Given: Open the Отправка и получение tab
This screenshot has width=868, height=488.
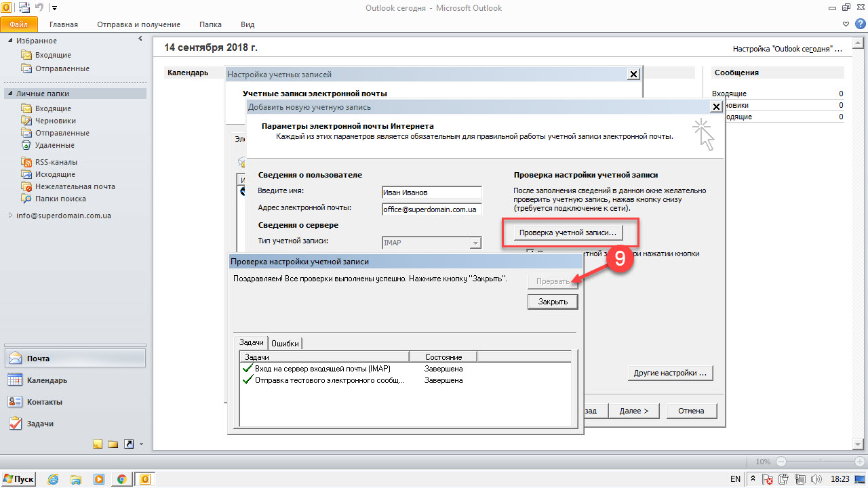Looking at the screenshot, I should 138,24.
